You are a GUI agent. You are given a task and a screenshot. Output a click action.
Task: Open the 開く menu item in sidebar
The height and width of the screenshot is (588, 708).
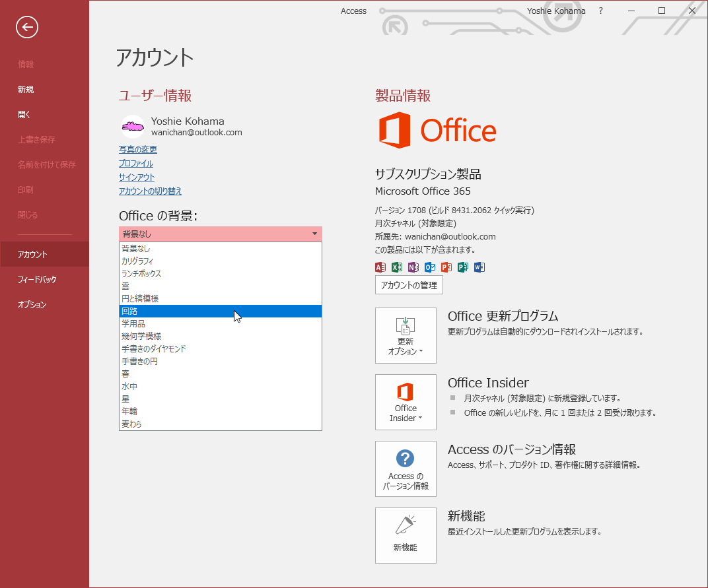[x=44, y=115]
